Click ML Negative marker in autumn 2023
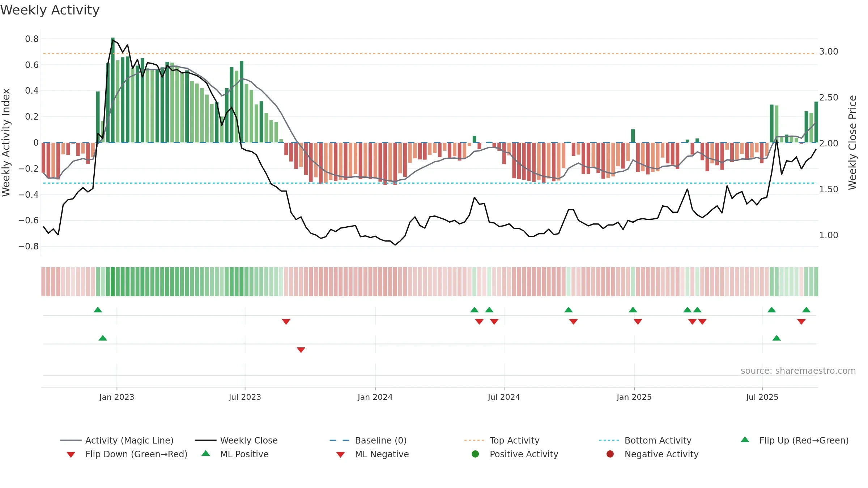 click(301, 350)
